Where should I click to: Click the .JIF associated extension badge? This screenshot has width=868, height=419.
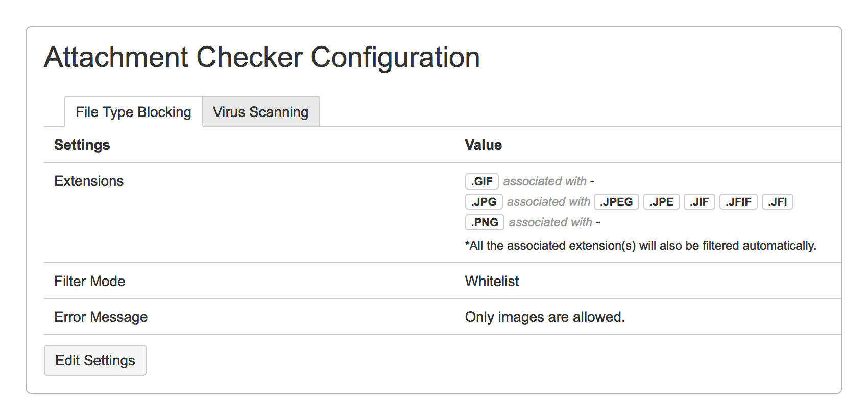point(699,201)
